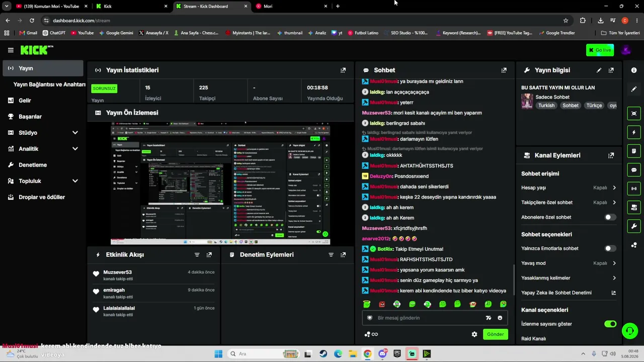The width and height of the screenshot is (644, 362).
Task: Open Droplar ve ödüller in the sidebar
Action: [x=43, y=197]
